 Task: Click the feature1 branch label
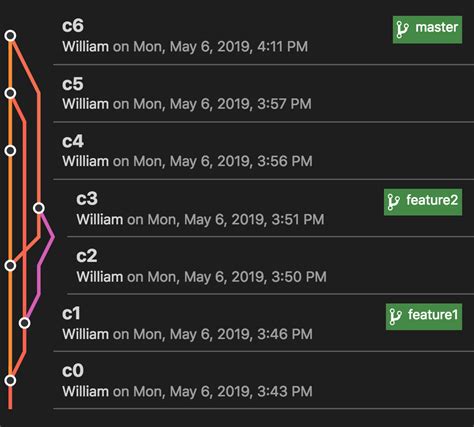tap(424, 317)
